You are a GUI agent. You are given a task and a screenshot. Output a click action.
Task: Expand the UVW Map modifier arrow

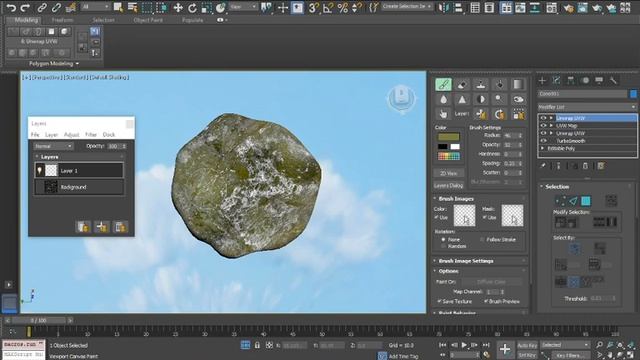551,126
